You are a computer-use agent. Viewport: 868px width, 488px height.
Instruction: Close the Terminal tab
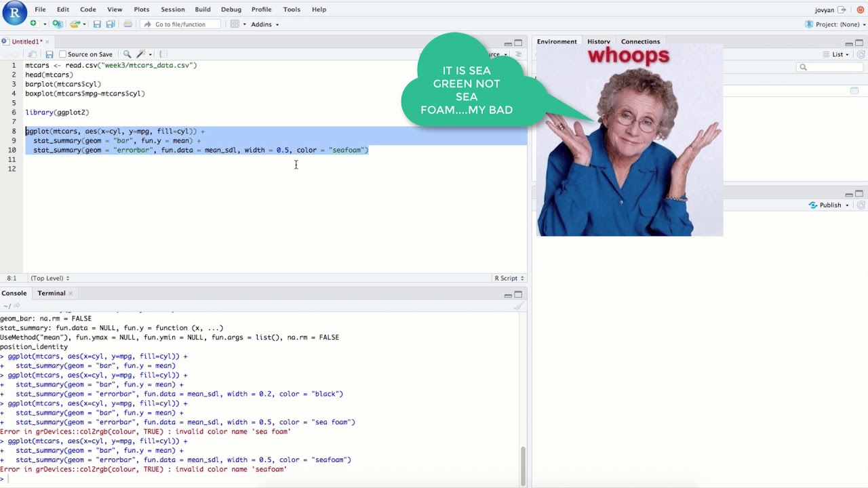[x=71, y=293]
